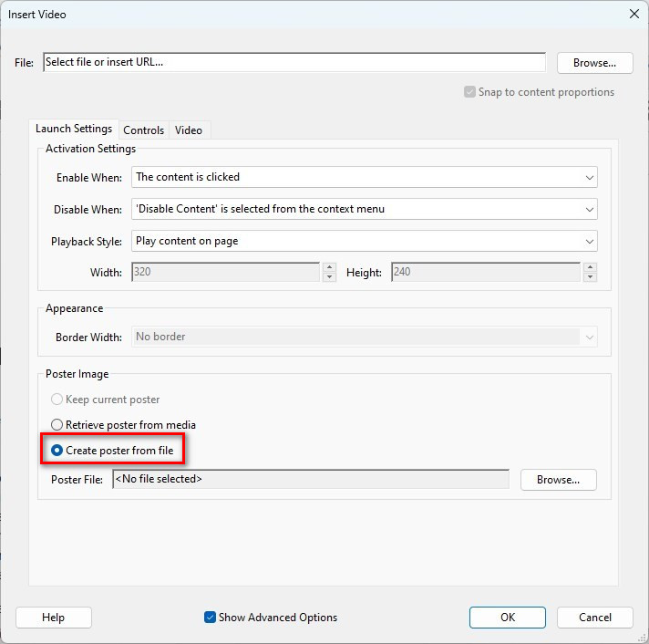
Task: Expand the Enable When dropdown
Action: pyautogui.click(x=365, y=177)
